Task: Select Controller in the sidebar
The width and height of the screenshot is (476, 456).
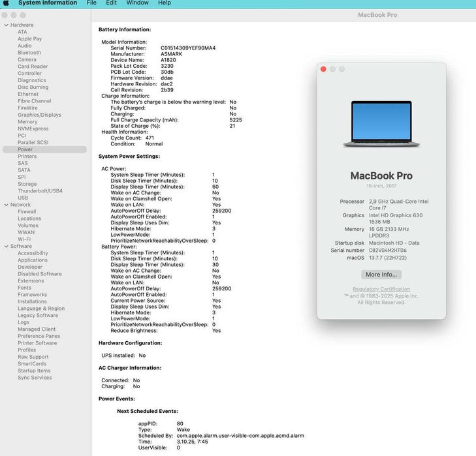Action: [x=30, y=74]
